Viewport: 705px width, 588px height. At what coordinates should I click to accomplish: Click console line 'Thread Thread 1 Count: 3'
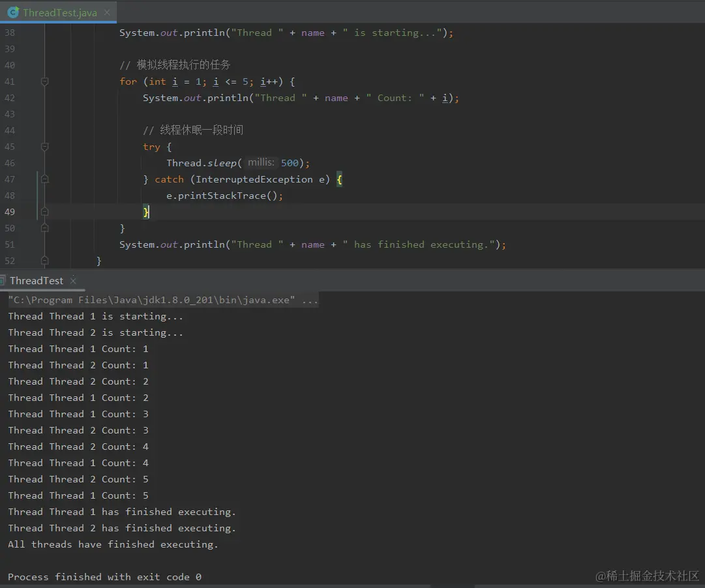[x=78, y=414]
